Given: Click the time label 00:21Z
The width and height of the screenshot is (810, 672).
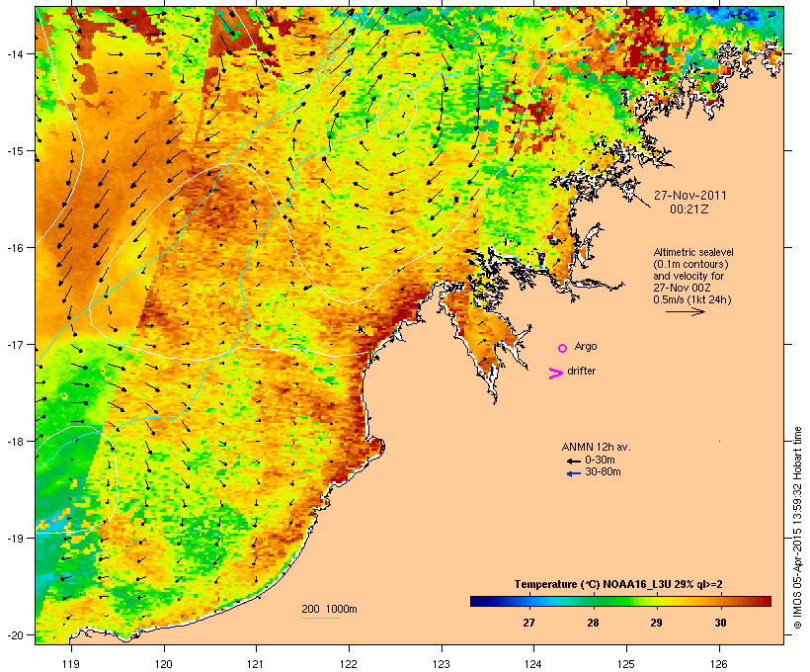Looking at the screenshot, I should [x=689, y=210].
